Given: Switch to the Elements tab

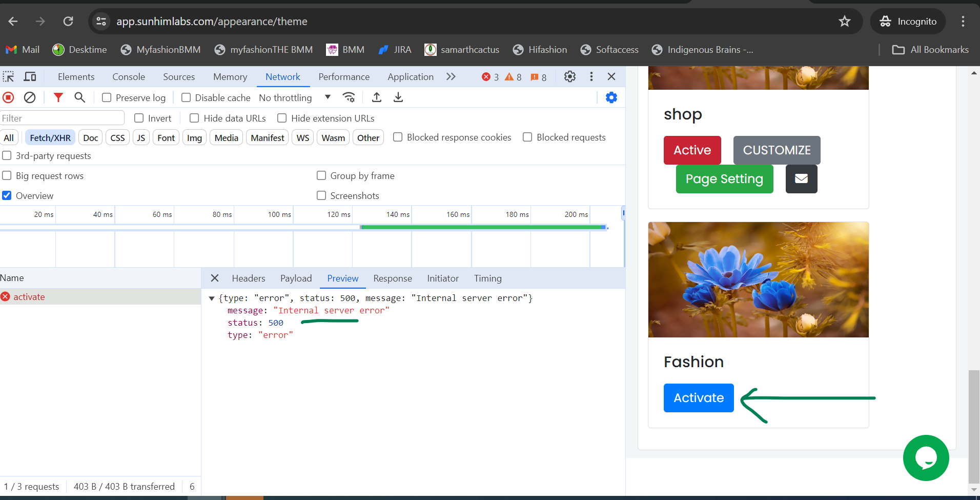Looking at the screenshot, I should (x=76, y=77).
